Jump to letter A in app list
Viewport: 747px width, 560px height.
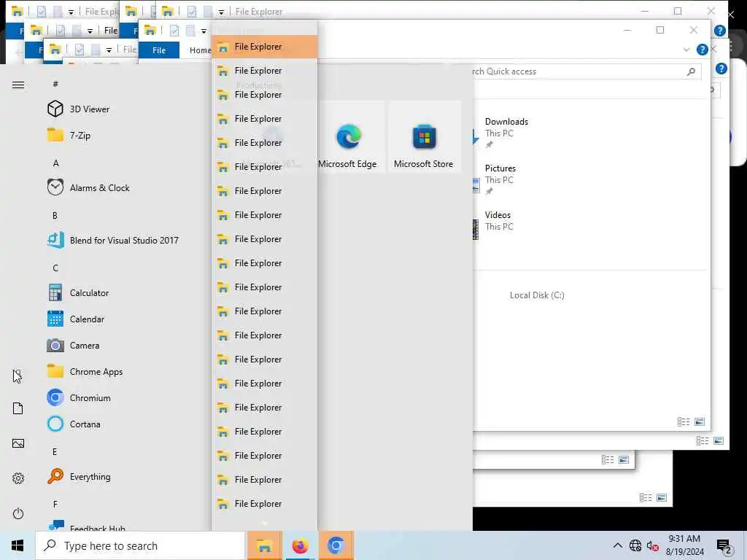pos(55,163)
